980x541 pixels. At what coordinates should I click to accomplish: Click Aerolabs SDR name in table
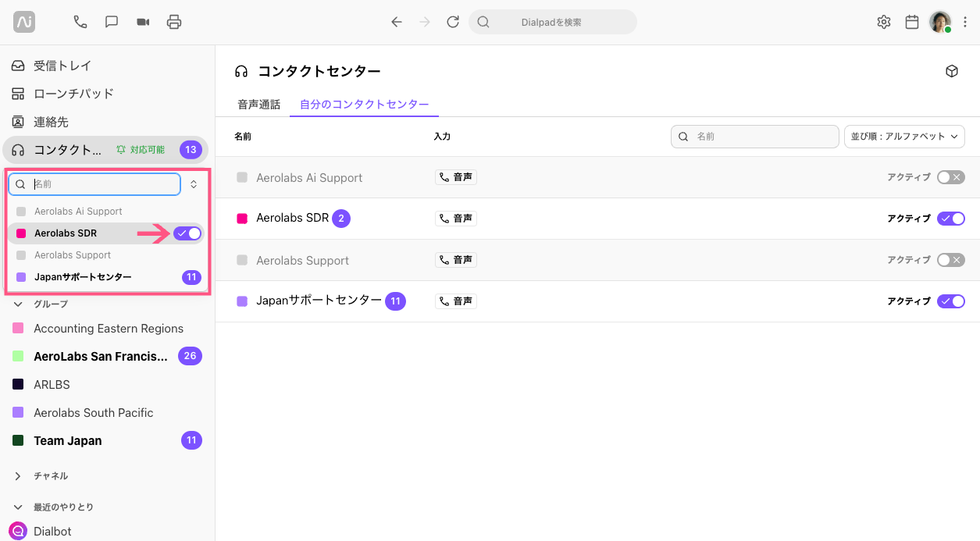click(x=293, y=219)
